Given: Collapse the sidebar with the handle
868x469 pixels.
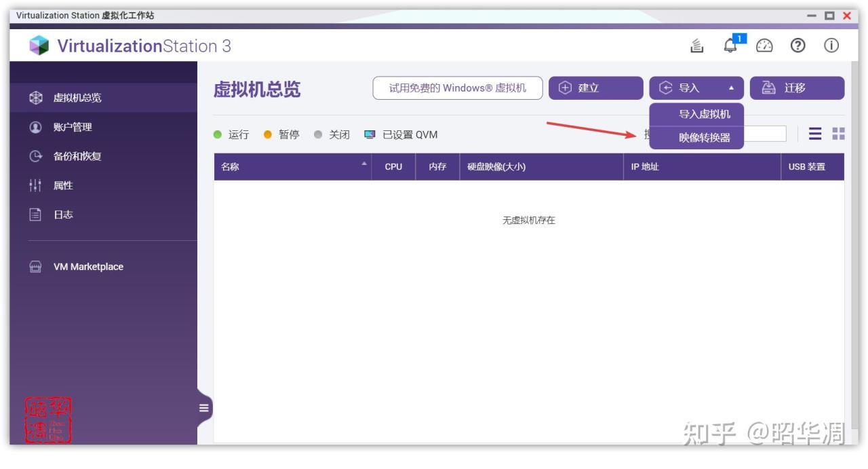Looking at the screenshot, I should click(x=203, y=408).
